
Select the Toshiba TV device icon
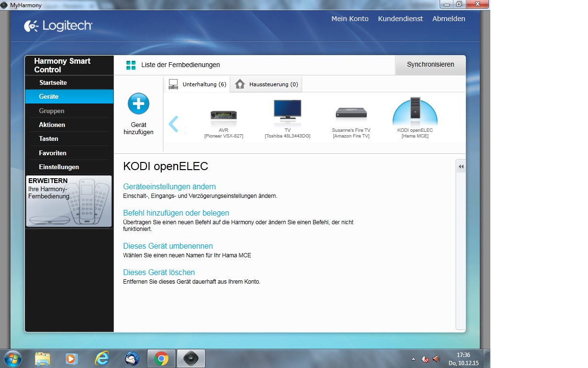click(287, 109)
